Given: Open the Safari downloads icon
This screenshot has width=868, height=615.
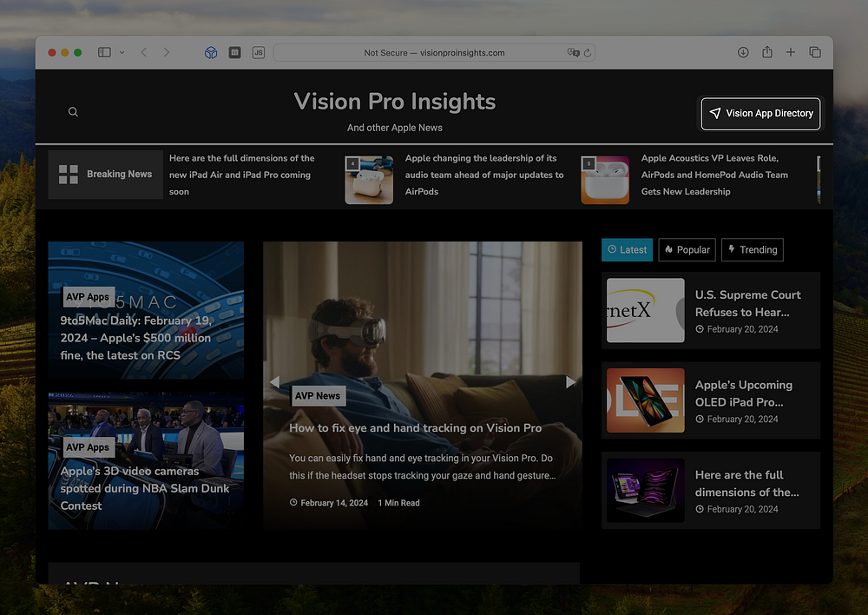Looking at the screenshot, I should point(743,52).
